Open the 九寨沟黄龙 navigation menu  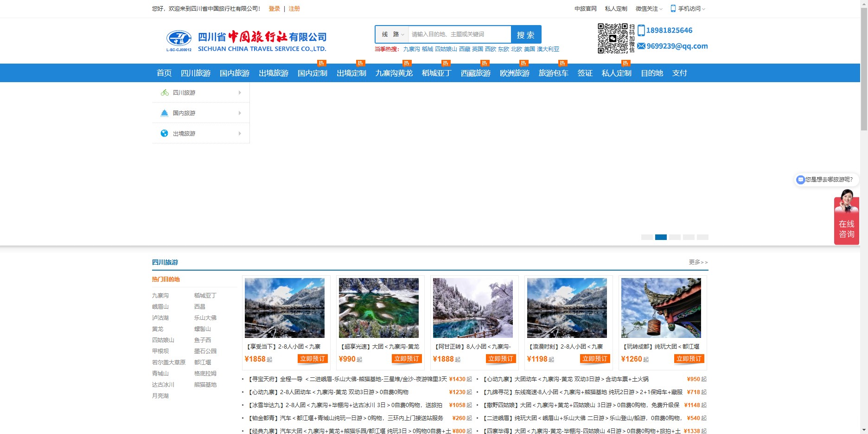pos(393,73)
